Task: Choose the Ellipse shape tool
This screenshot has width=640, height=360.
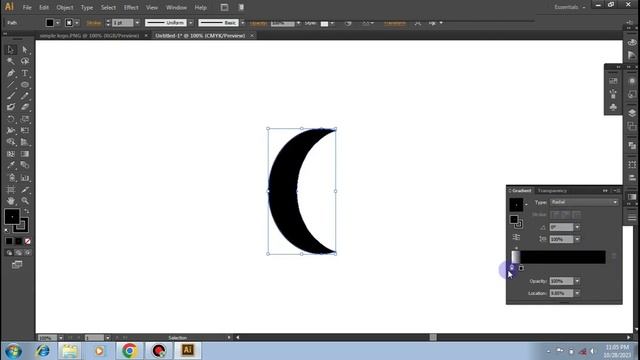Action: 25,84
